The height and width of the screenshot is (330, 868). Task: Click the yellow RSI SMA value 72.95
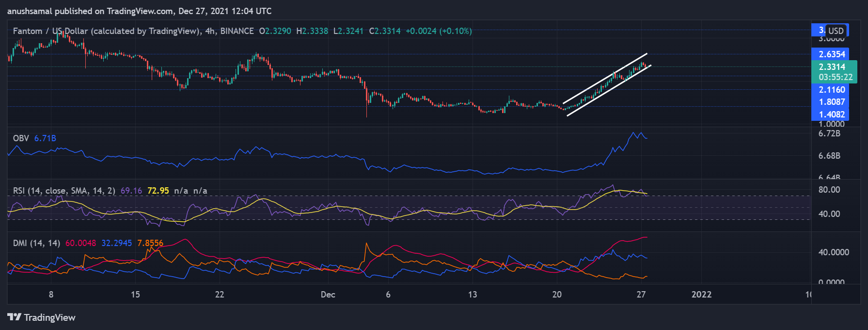point(158,191)
